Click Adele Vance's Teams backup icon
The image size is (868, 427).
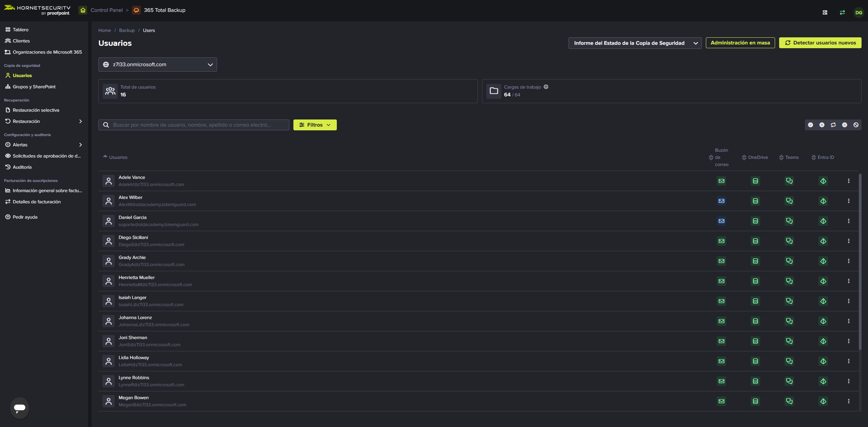click(789, 181)
